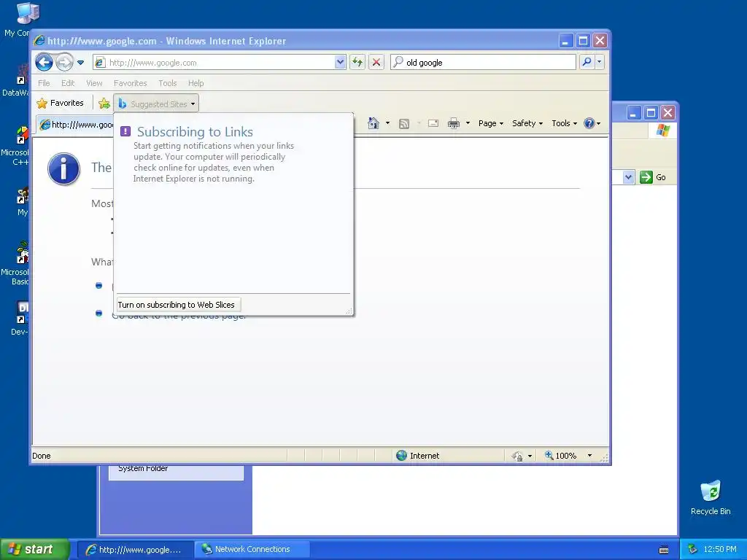Viewport: 747px width, 560px height.
Task: Click the 100% zoom level button
Action: click(x=561, y=456)
